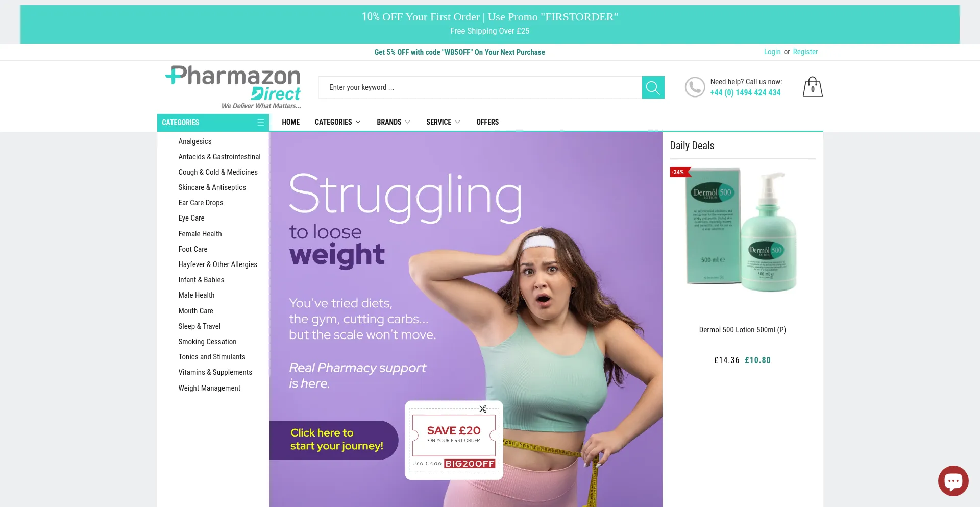Click the Pharmazon Direct logo
980x507 pixels.
coord(233,87)
